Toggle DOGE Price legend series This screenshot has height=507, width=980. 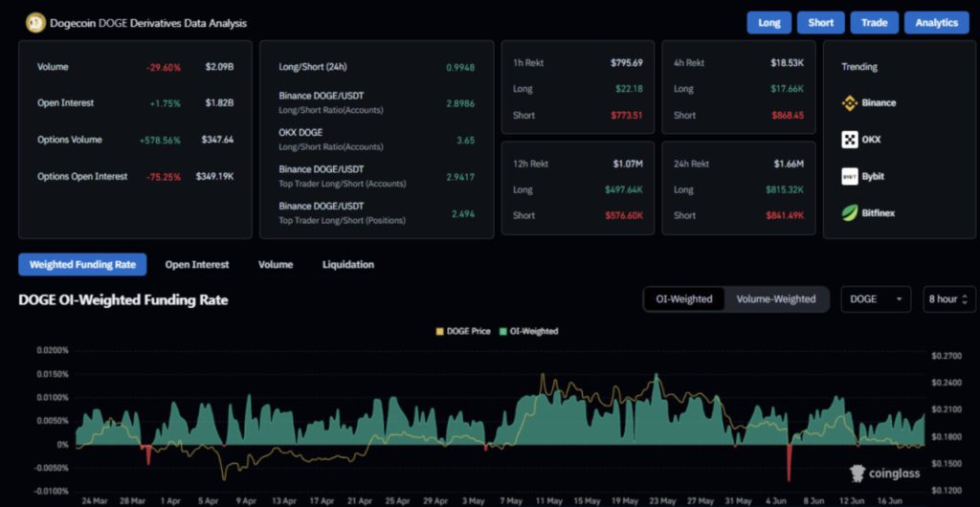click(x=463, y=331)
